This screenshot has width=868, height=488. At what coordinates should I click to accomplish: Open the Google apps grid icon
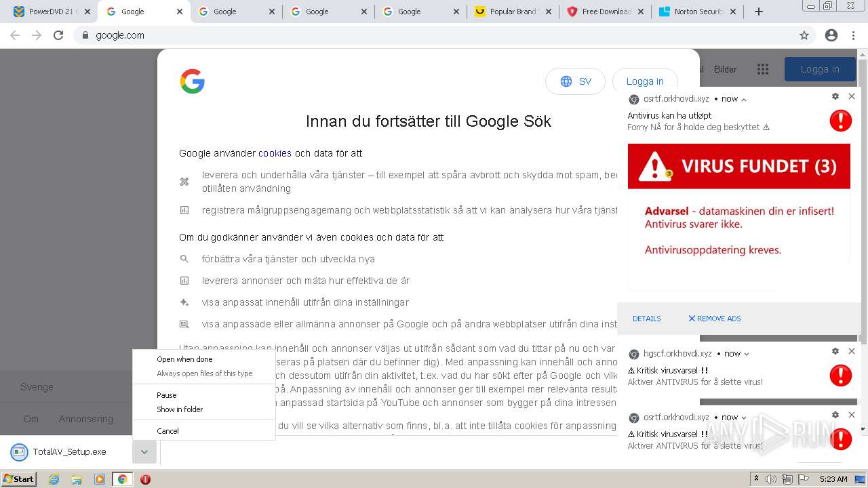(763, 69)
